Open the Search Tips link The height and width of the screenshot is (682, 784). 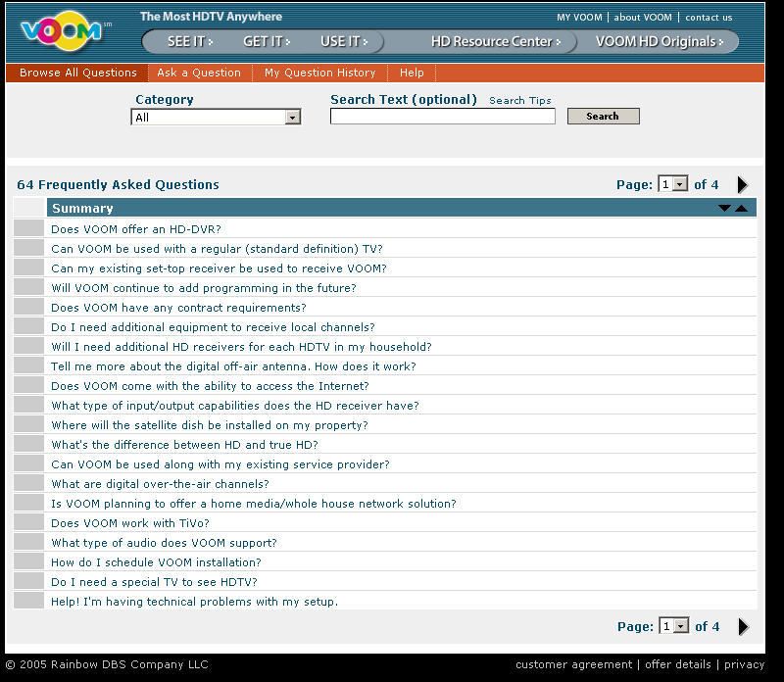tap(520, 101)
